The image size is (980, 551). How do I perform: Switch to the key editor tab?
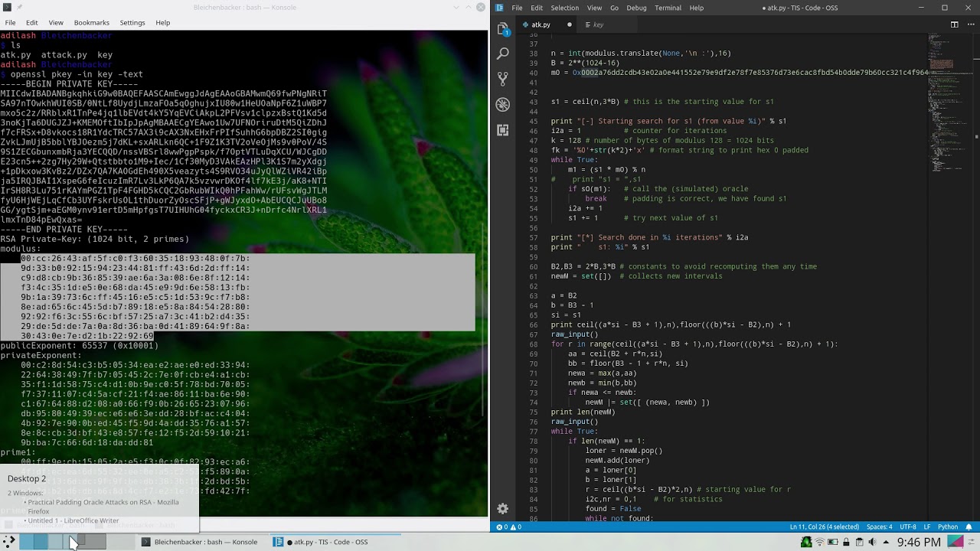click(597, 24)
